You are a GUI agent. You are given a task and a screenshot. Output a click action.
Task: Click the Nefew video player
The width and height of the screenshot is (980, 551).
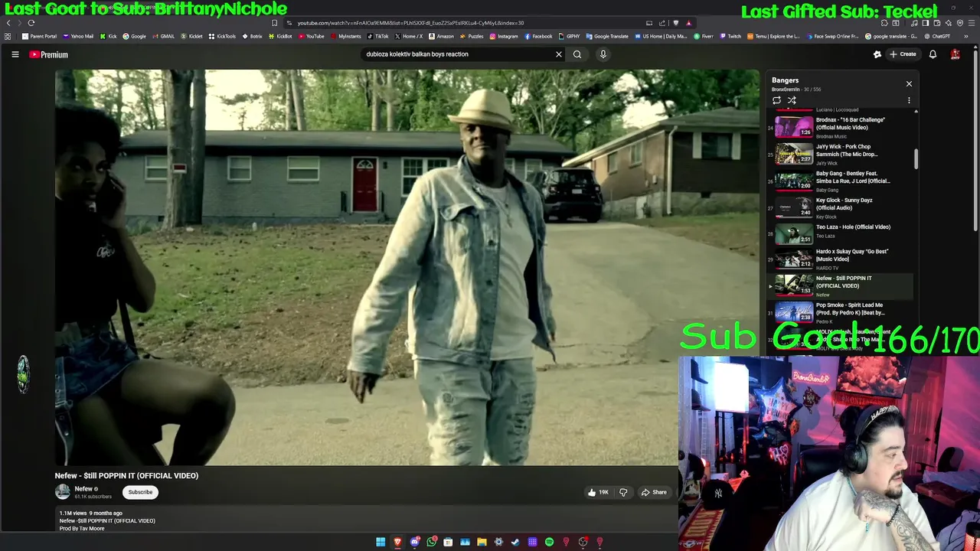pos(407,267)
